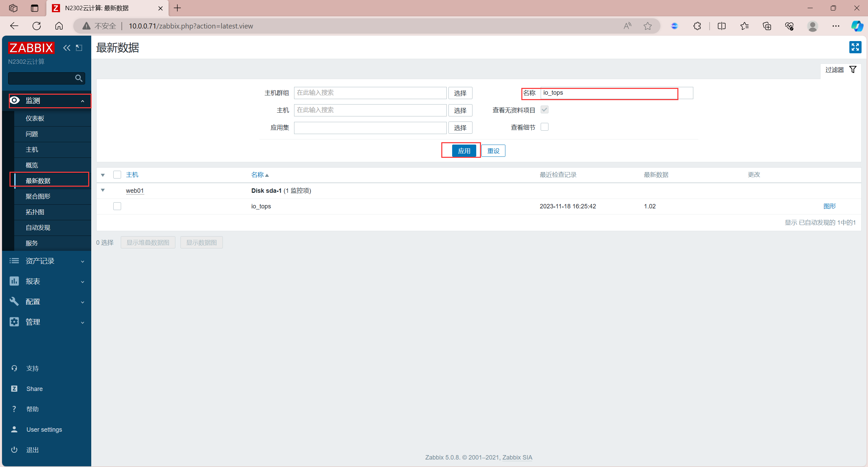The image size is (868, 467).
Task: Select all items header checkbox
Action: 117,175
